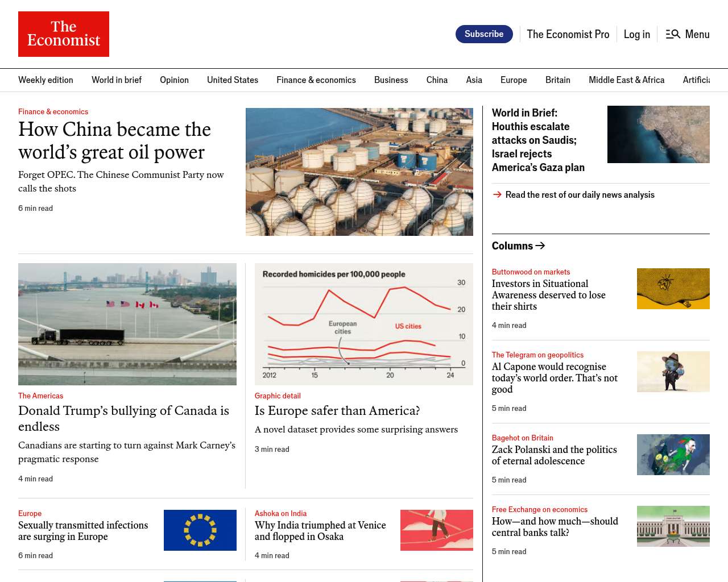The image size is (728, 582).
Task: Click the tightrope walker thumbnail
Action: tap(437, 530)
